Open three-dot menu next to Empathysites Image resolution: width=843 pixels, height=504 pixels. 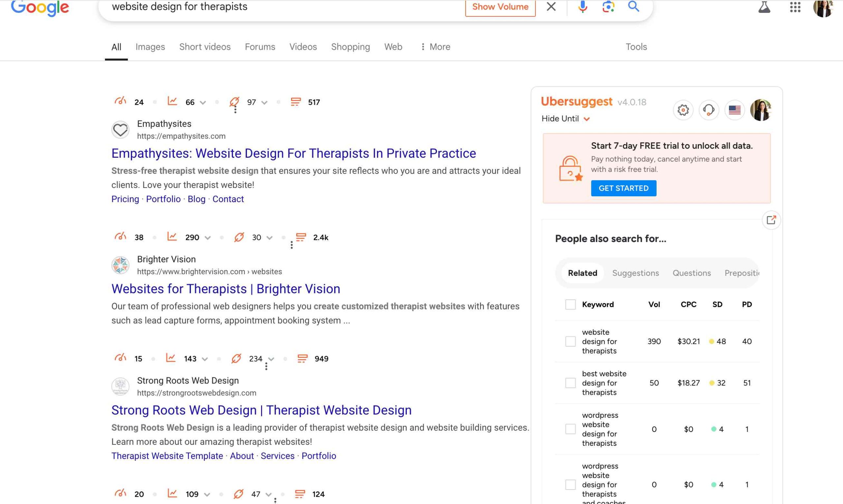(235, 110)
